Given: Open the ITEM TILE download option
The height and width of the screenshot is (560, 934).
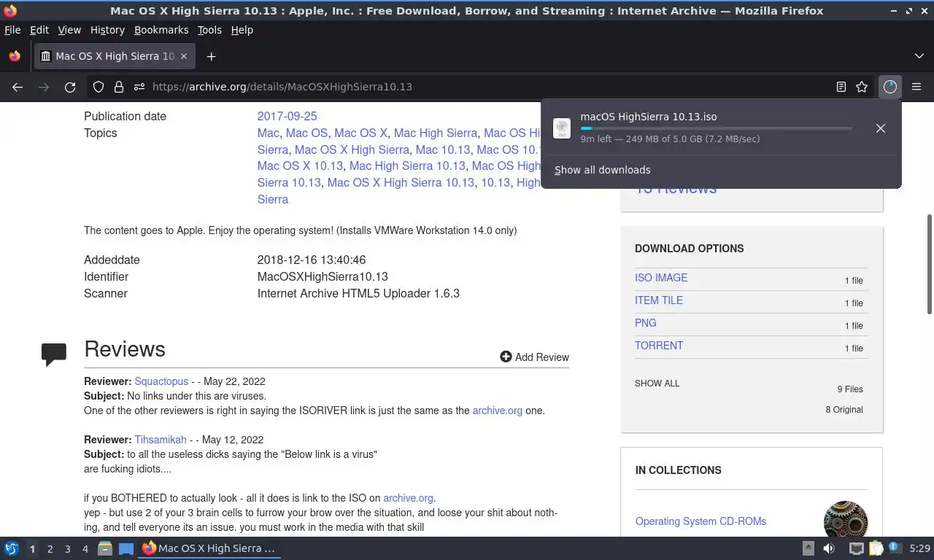Looking at the screenshot, I should 659,300.
